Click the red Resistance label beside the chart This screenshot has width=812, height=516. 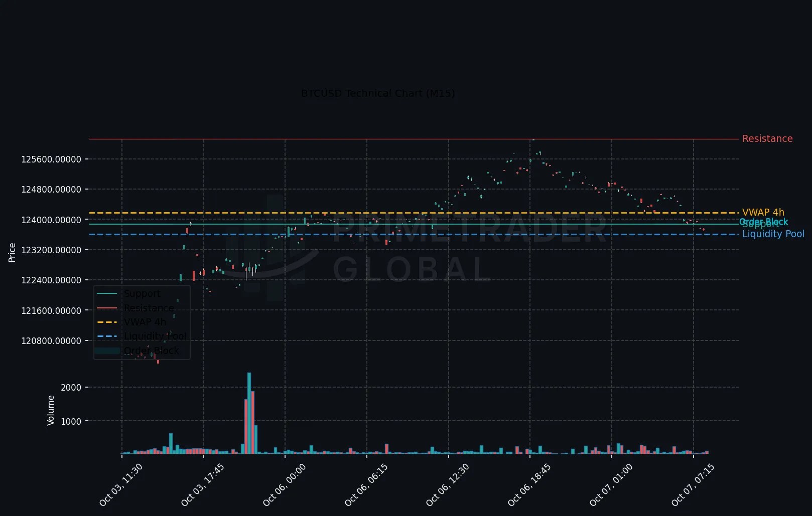(767, 138)
